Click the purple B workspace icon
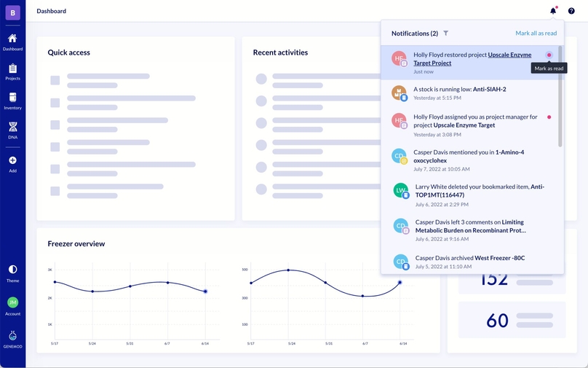Screen dimensions: 588x368 13,13
